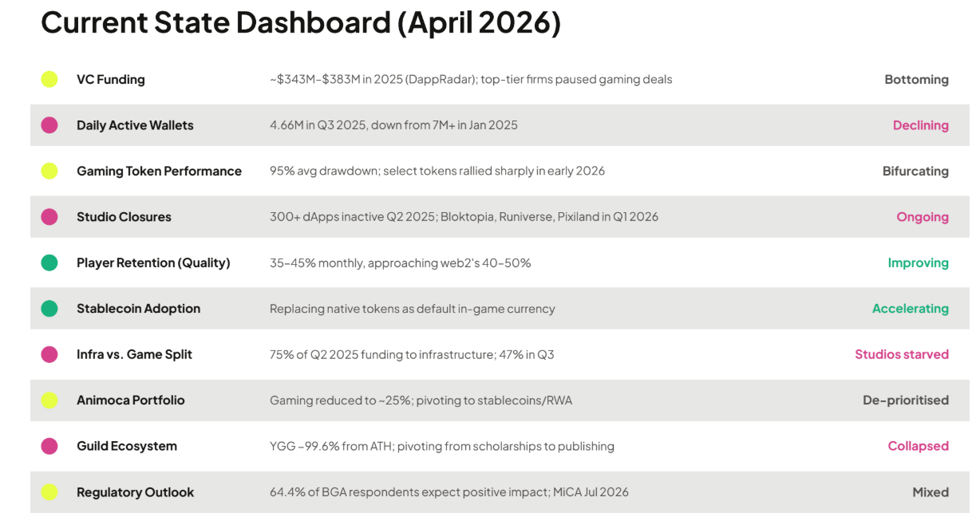Viewport: 980px width, 517px height.
Task: Click the Collapsed status label
Action: pyautogui.click(x=918, y=446)
